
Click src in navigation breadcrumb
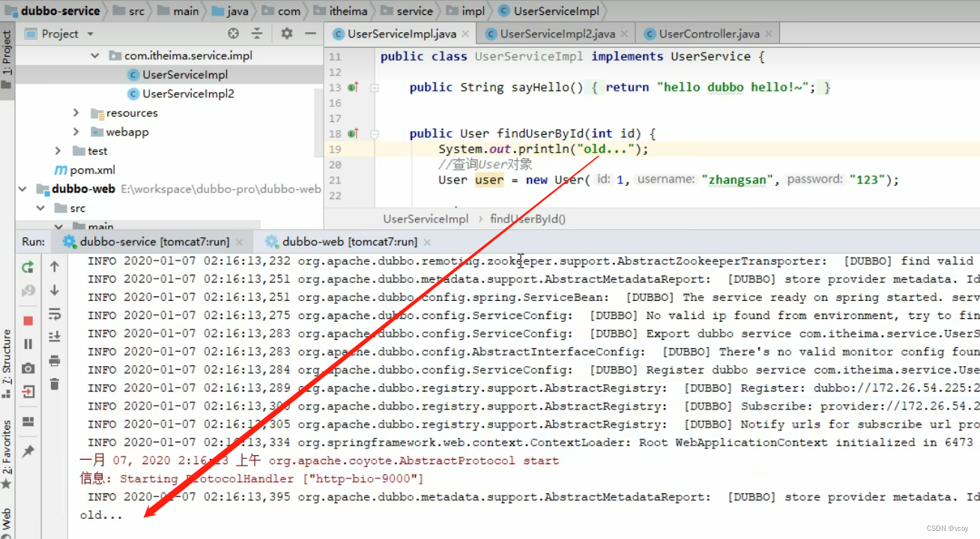(x=127, y=10)
